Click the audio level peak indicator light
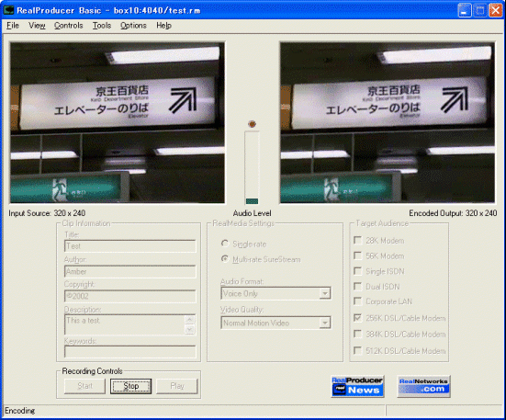This screenshot has height=420, width=506. click(252, 124)
